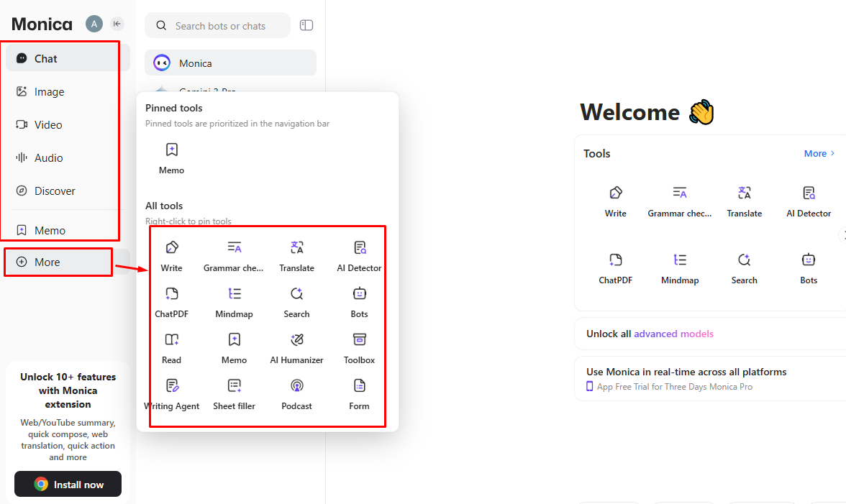846x504 pixels.
Task: Open Form tool
Action: tap(360, 395)
